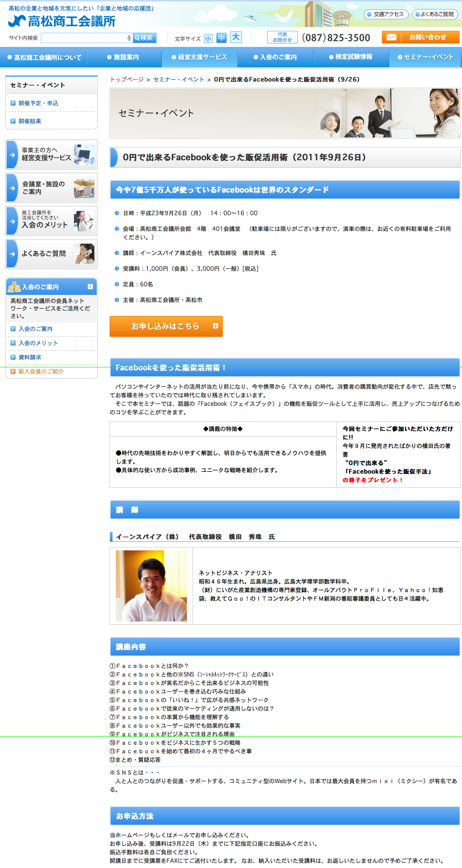Click meeting room thumbnail on 会議室 banner

(x=84, y=188)
